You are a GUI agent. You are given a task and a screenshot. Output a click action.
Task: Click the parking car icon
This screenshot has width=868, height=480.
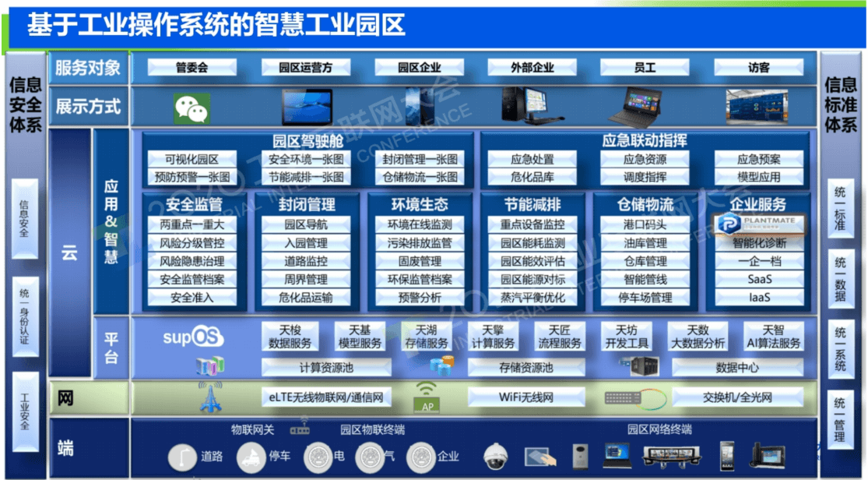pos(251,457)
